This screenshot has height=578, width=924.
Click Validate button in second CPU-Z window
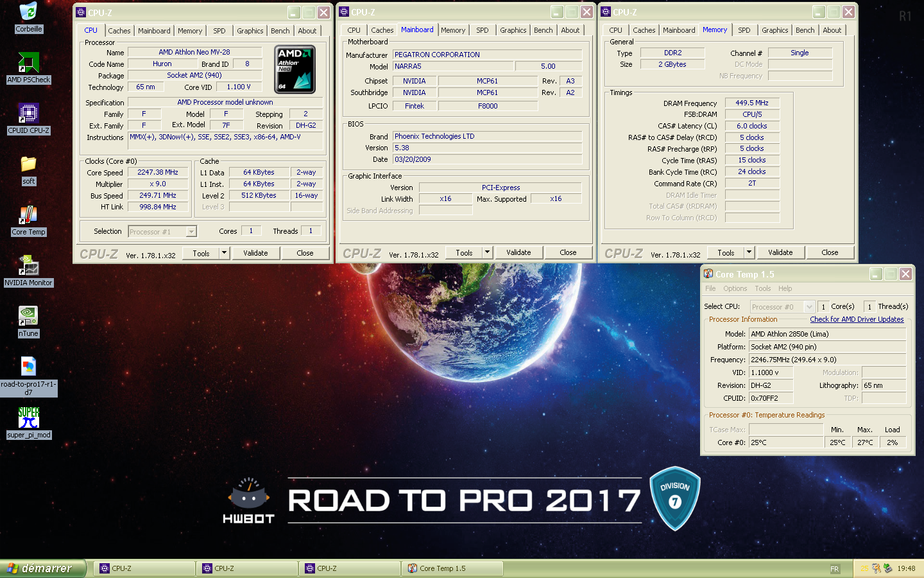[x=518, y=252]
